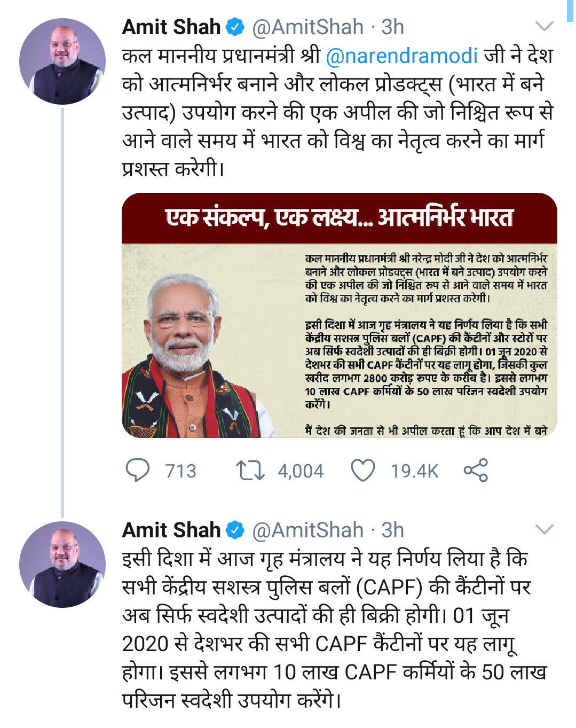Open the @narendramodi mention link

(x=401, y=56)
